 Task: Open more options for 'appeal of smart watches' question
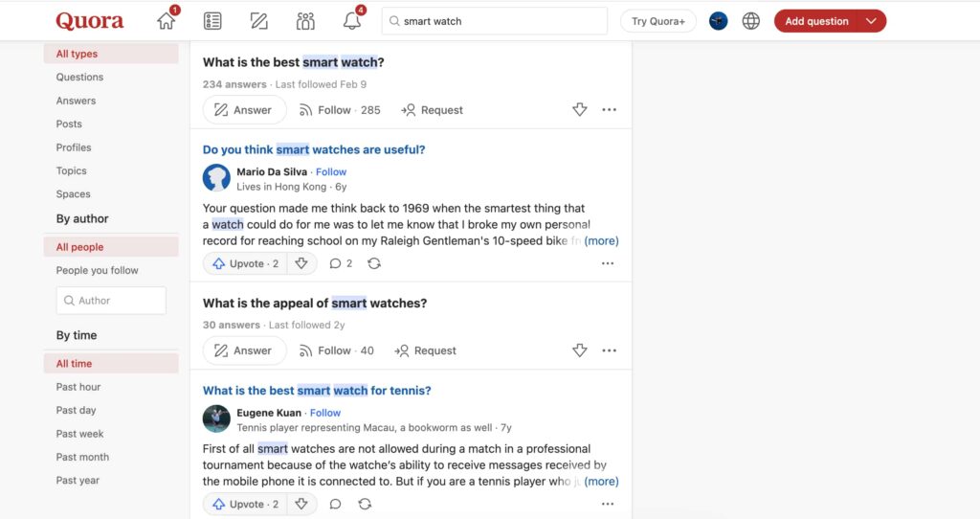pos(609,350)
